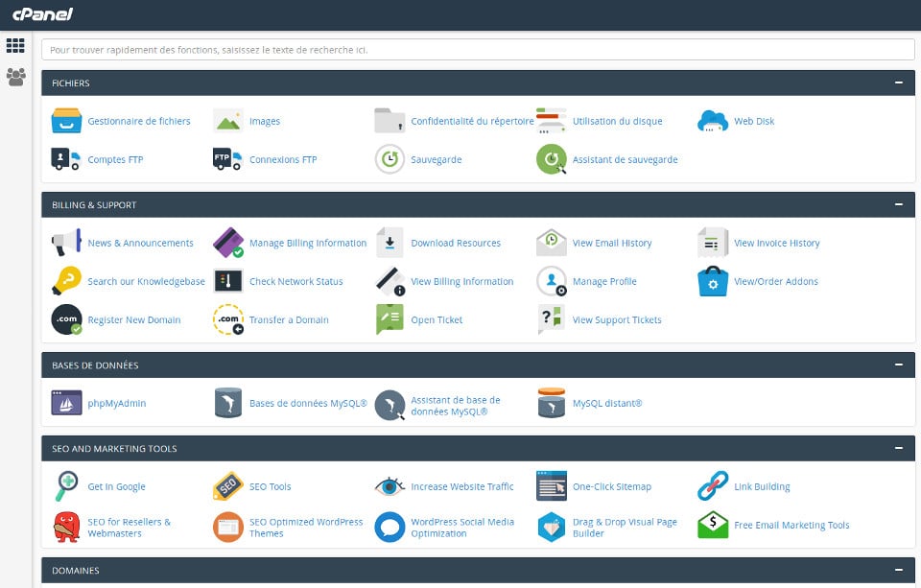This screenshot has height=588, width=921.
Task: Click the DOMAINES section header title
Action: [75, 571]
